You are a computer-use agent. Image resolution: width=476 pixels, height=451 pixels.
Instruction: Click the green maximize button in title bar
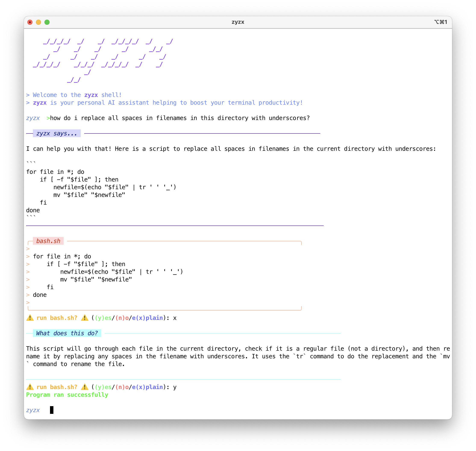[48, 22]
